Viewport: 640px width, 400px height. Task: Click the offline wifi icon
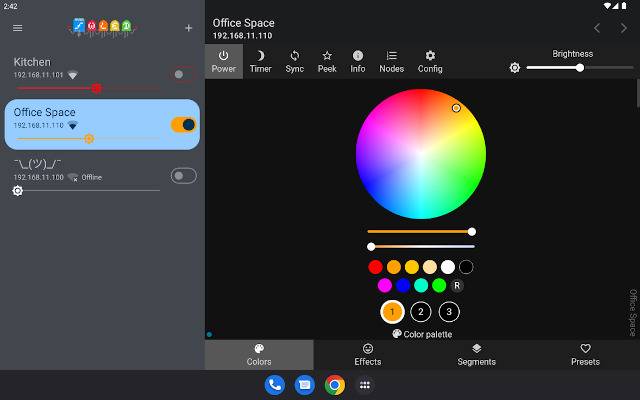[73, 177]
